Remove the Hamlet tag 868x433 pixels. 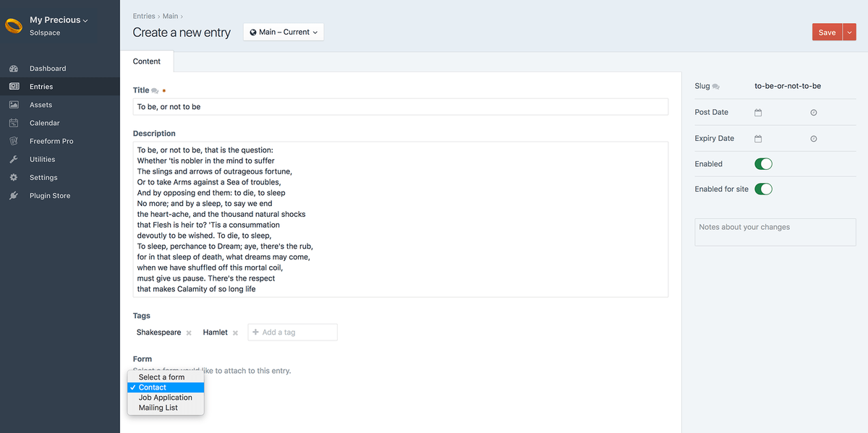pos(235,333)
